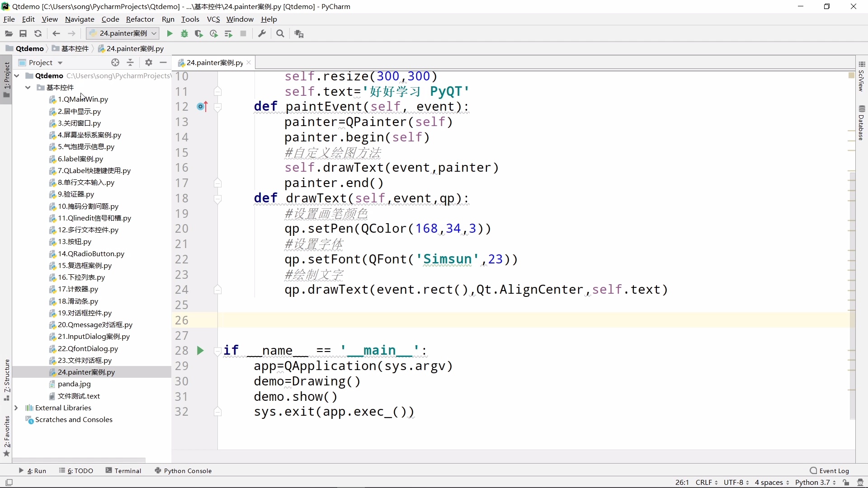Image resolution: width=868 pixels, height=488 pixels.
Task: Toggle the write-lock icon in status bar
Action: 845,483
